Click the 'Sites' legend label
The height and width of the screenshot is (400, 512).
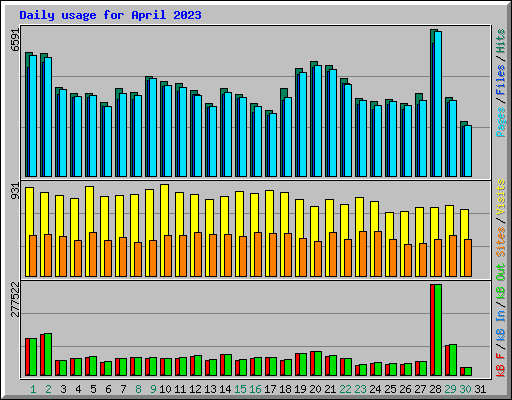500,242
